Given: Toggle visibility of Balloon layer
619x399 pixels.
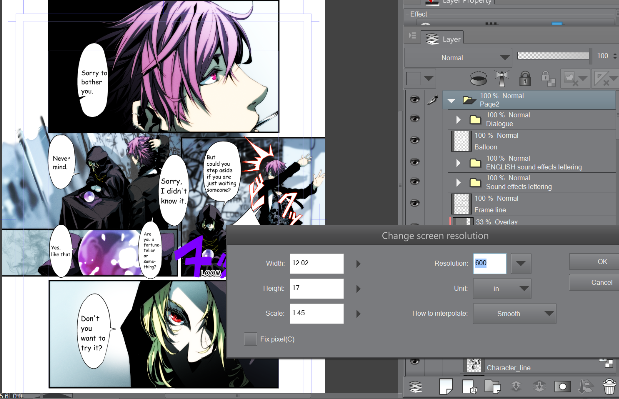Looking at the screenshot, I should click(x=415, y=140).
